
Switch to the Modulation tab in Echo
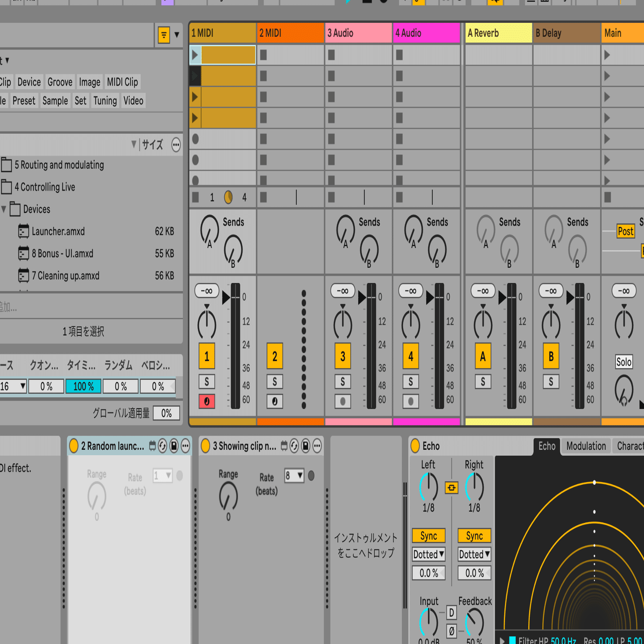586,446
